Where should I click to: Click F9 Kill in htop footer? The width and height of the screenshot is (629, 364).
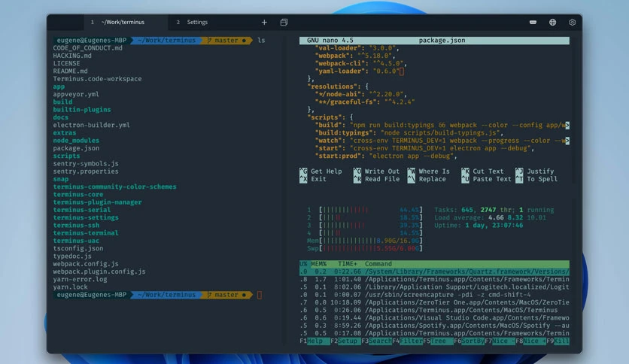(x=558, y=341)
